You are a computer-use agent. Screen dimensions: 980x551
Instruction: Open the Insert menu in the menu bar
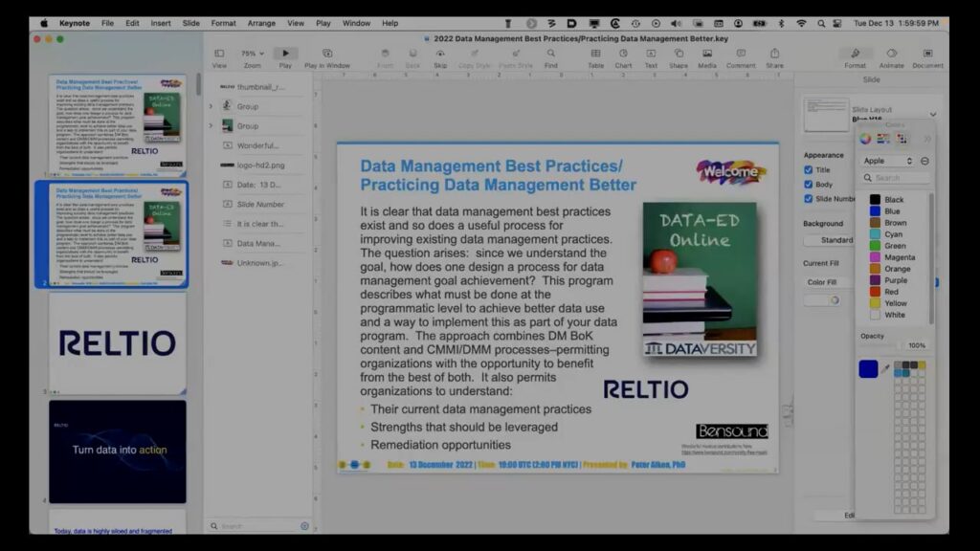pos(161,23)
